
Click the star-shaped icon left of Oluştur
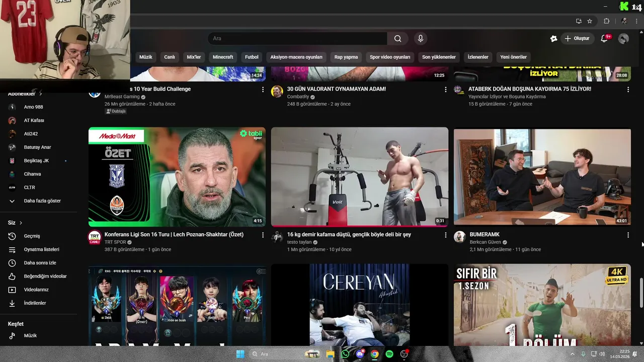point(553,39)
